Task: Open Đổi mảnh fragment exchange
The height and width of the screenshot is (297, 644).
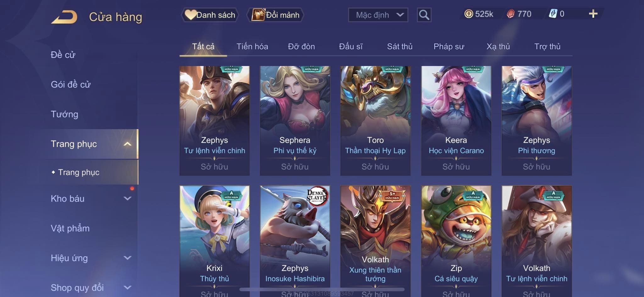Action: (275, 15)
